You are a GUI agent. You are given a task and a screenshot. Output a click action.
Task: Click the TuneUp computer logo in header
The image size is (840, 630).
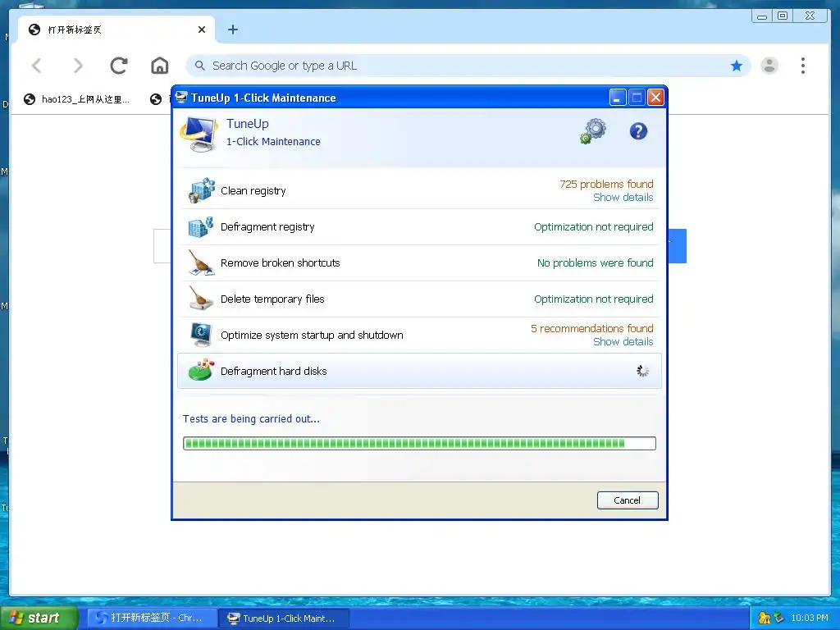pyautogui.click(x=199, y=134)
